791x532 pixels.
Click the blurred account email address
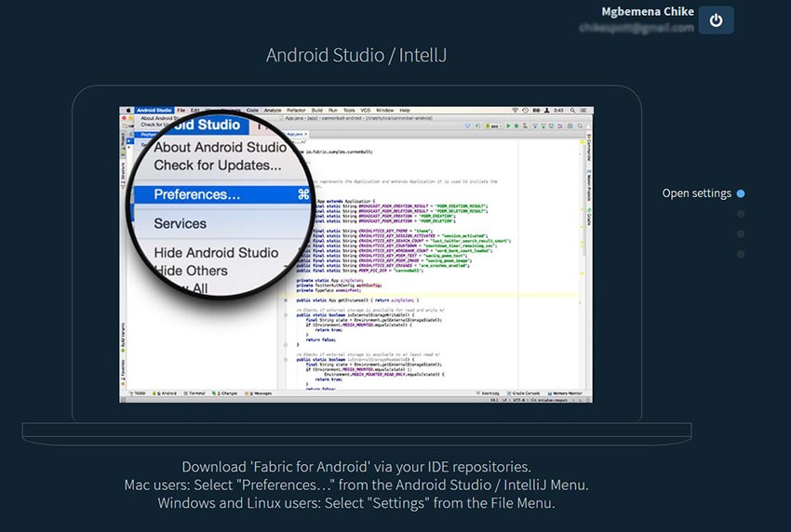[x=637, y=27]
